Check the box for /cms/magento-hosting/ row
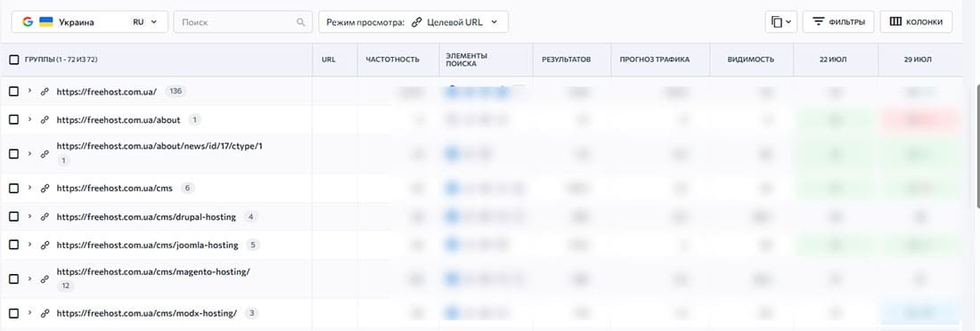The width and height of the screenshot is (980, 331). 13,279
